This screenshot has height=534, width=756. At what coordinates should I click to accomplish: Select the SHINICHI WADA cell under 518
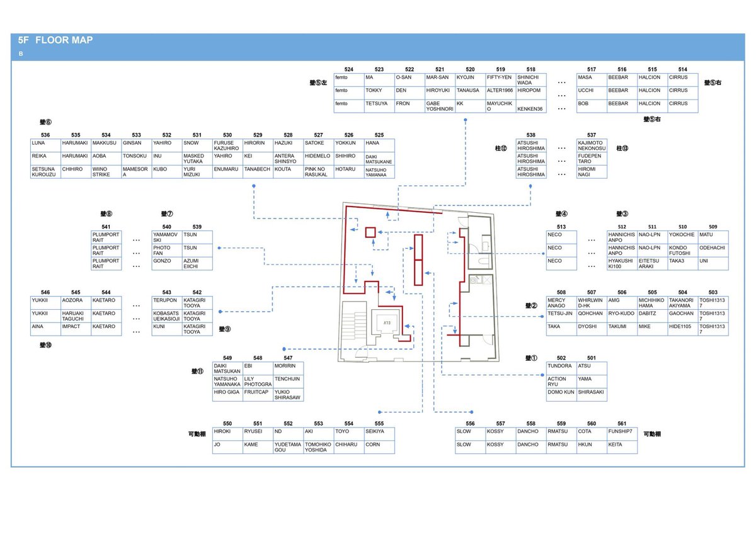(x=531, y=80)
